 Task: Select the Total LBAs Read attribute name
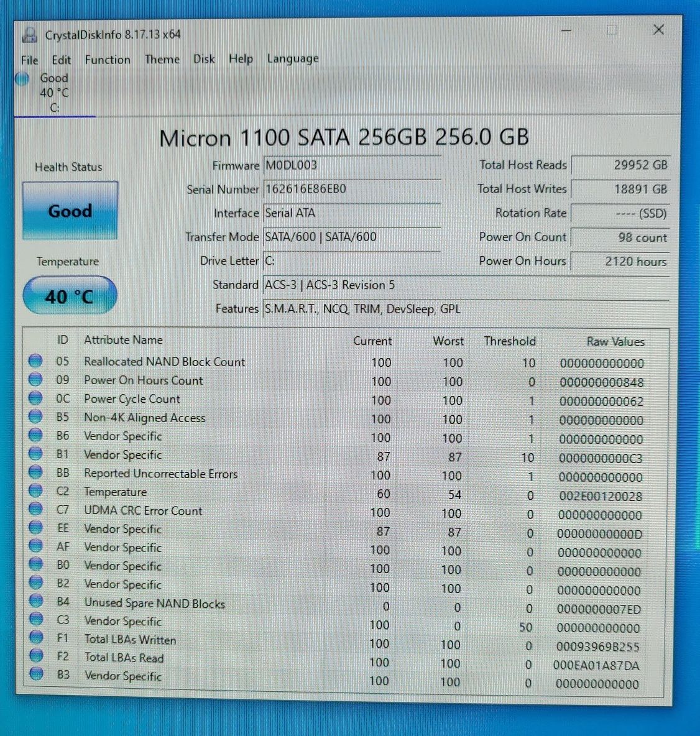click(124, 658)
